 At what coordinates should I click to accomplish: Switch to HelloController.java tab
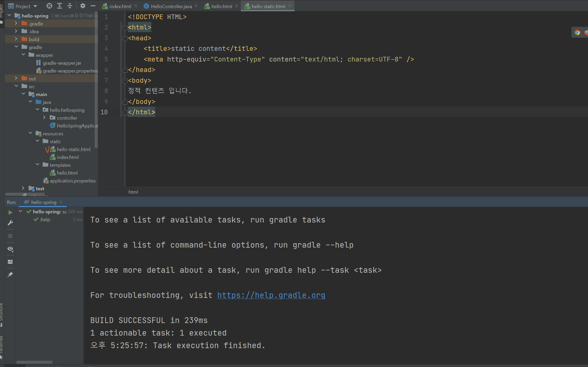171,6
